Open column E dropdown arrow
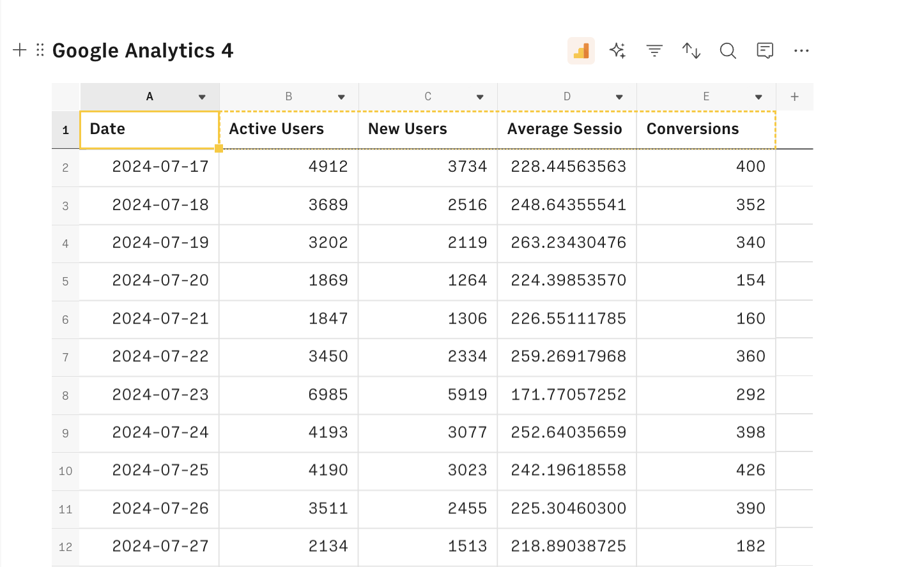Screen dimensions: 924x567 click(758, 97)
